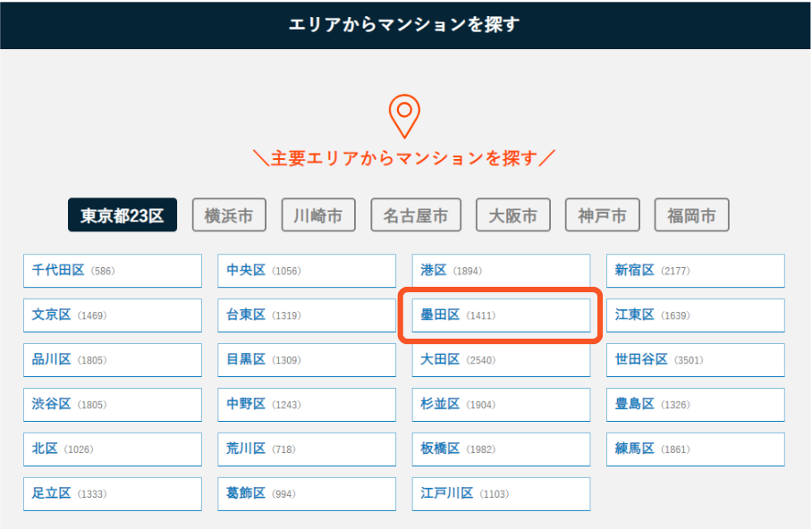The height and width of the screenshot is (529, 812).
Task: Open the 神戸市 tab
Action: coord(602,214)
